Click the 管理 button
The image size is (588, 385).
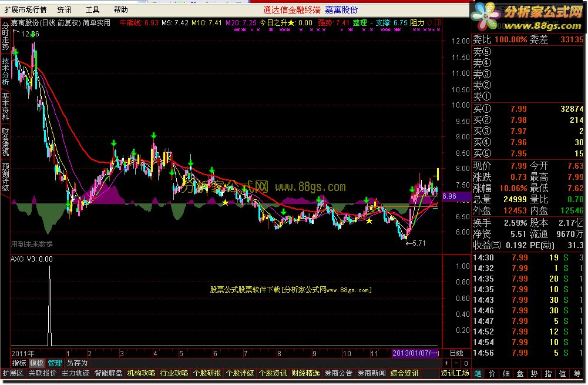pos(55,363)
